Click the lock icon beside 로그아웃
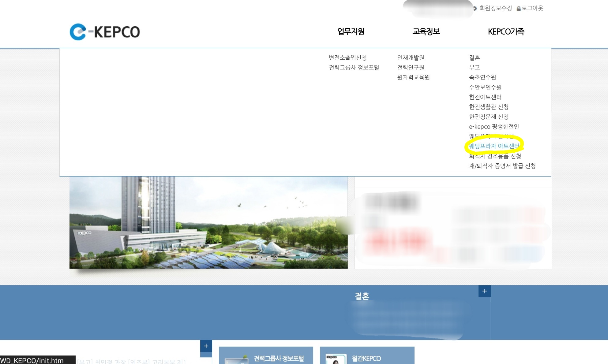 pyautogui.click(x=519, y=9)
